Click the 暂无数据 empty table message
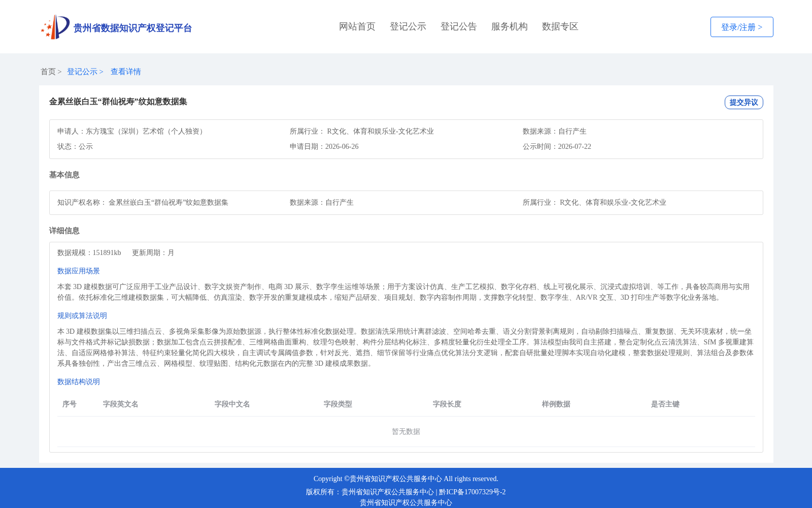This screenshot has height=508, width=812. tap(406, 431)
